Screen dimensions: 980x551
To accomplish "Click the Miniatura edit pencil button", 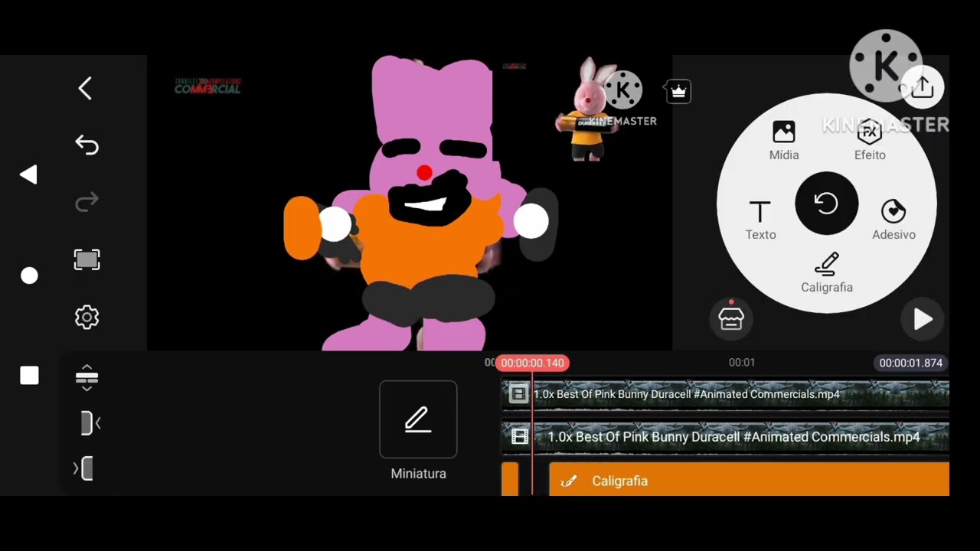I will click(x=418, y=419).
